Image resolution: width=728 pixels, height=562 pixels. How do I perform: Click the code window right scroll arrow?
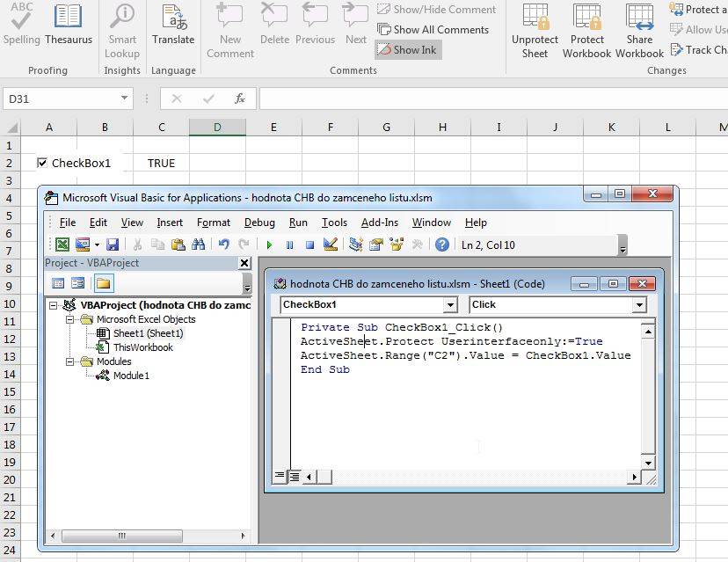[x=634, y=477]
